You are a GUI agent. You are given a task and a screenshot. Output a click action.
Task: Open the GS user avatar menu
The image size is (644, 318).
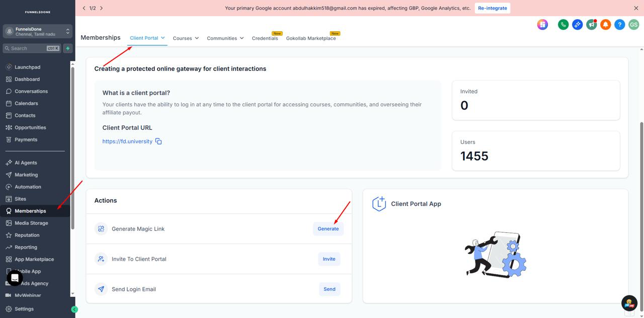[x=633, y=24]
